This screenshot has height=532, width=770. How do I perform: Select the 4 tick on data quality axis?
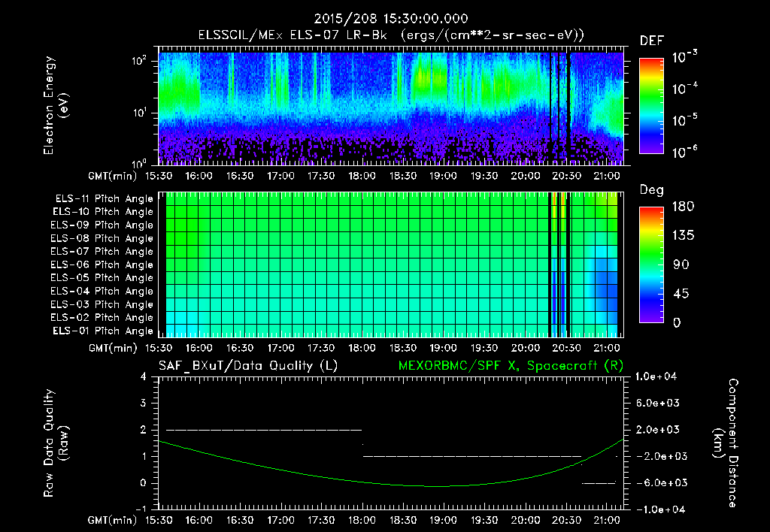click(x=144, y=376)
